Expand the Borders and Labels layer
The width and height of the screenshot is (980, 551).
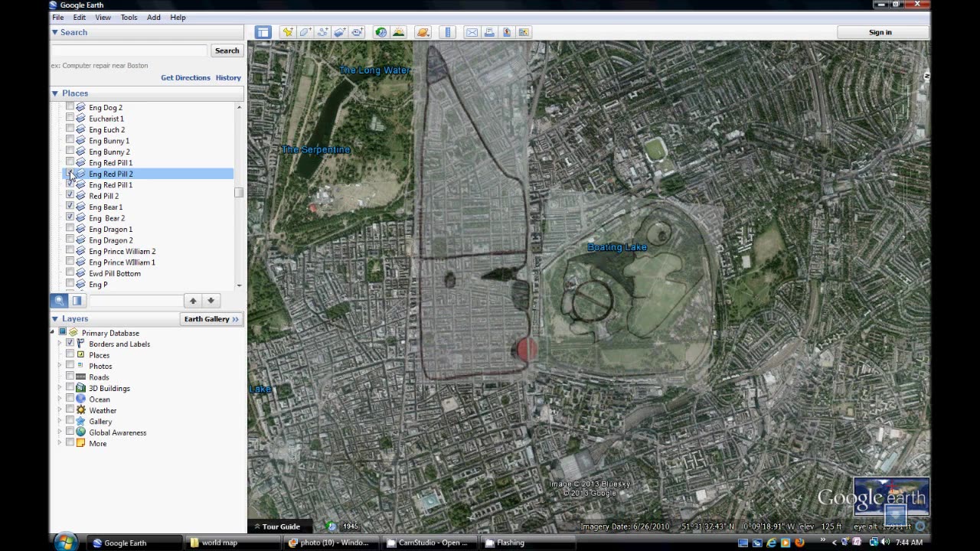click(x=60, y=344)
